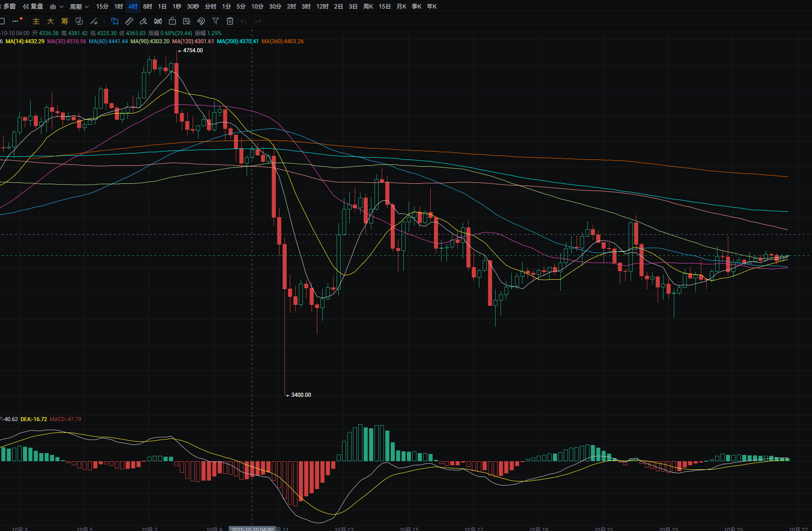Toggle the 大 indicator button
This screenshot has height=531, width=812.
pos(50,21)
